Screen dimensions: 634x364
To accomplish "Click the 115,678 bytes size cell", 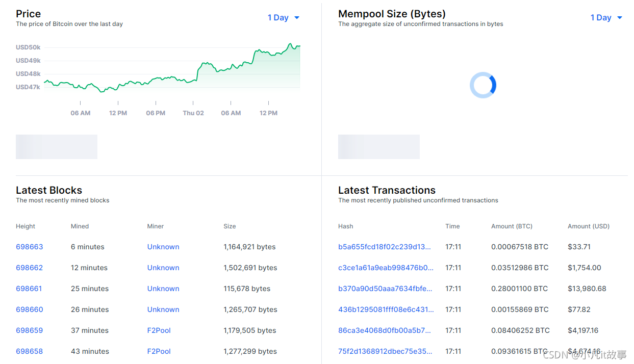I will [x=247, y=289].
